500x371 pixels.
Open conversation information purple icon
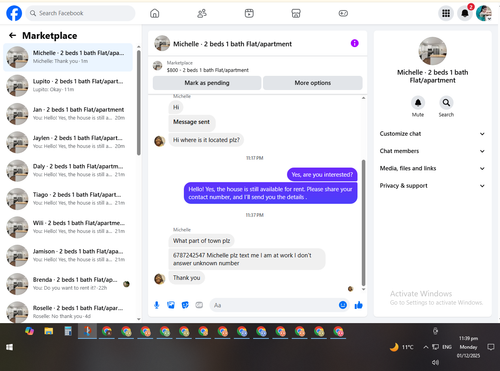coord(355,43)
